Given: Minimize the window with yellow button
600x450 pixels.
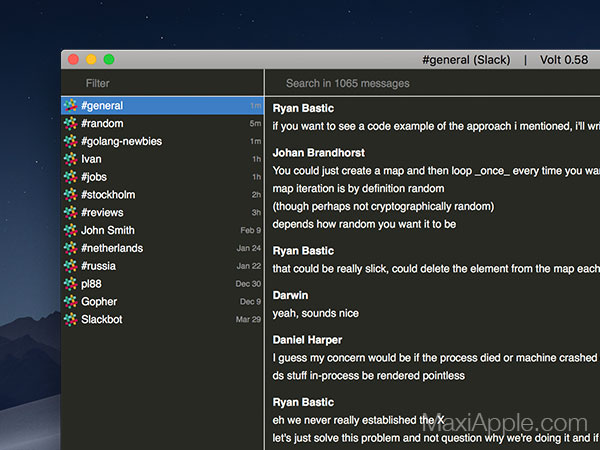Looking at the screenshot, I should 91,60.
